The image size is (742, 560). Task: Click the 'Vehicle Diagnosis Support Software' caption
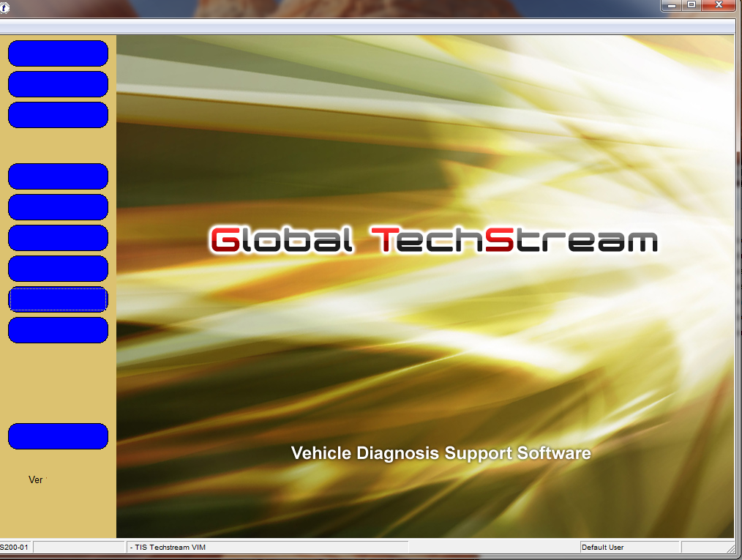click(441, 453)
